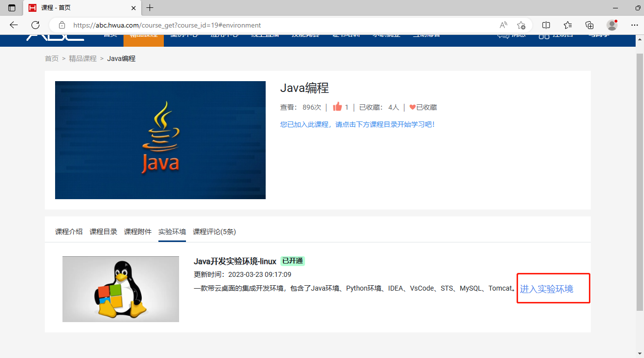Go to 精品课程 in the breadcrumb

point(83,59)
